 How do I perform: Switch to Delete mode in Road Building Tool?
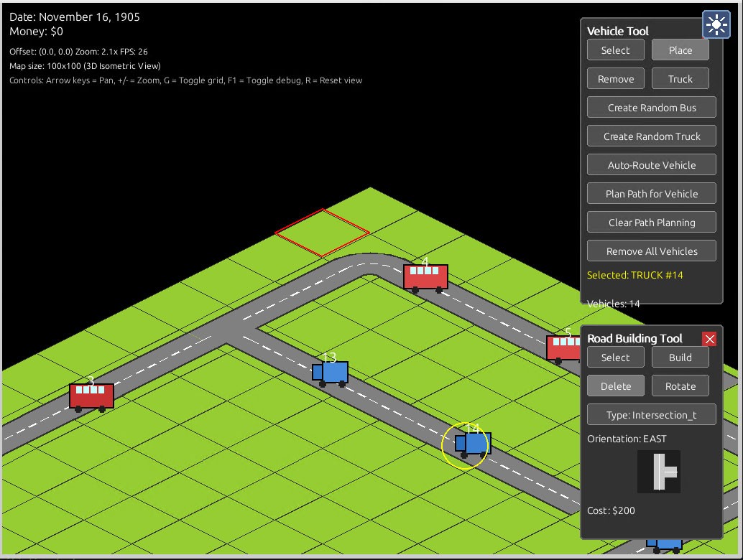click(x=615, y=386)
